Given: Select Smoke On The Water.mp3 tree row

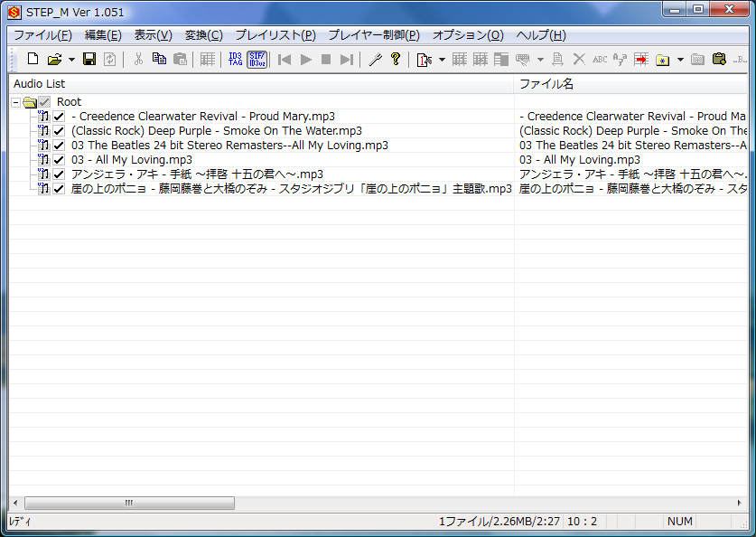Looking at the screenshot, I should pyautogui.click(x=217, y=131).
